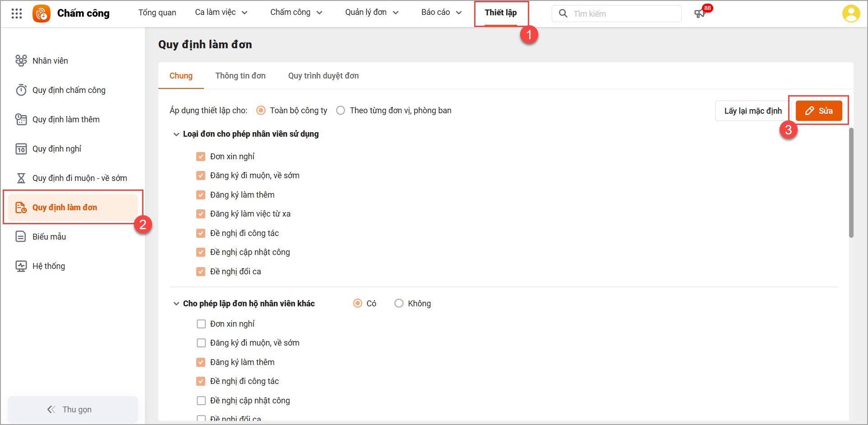
Task: Open Quy định đi muộn - về sớm page
Action: [73, 178]
